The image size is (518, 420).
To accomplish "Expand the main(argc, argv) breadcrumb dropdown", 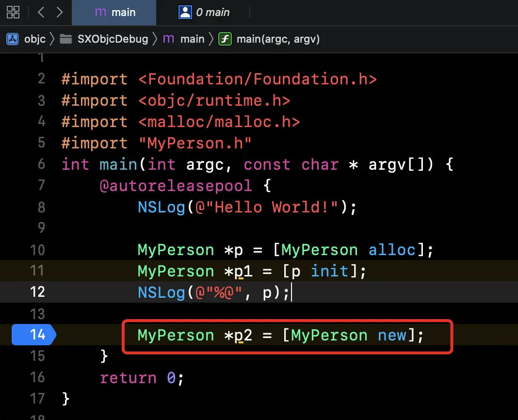I will [278, 39].
